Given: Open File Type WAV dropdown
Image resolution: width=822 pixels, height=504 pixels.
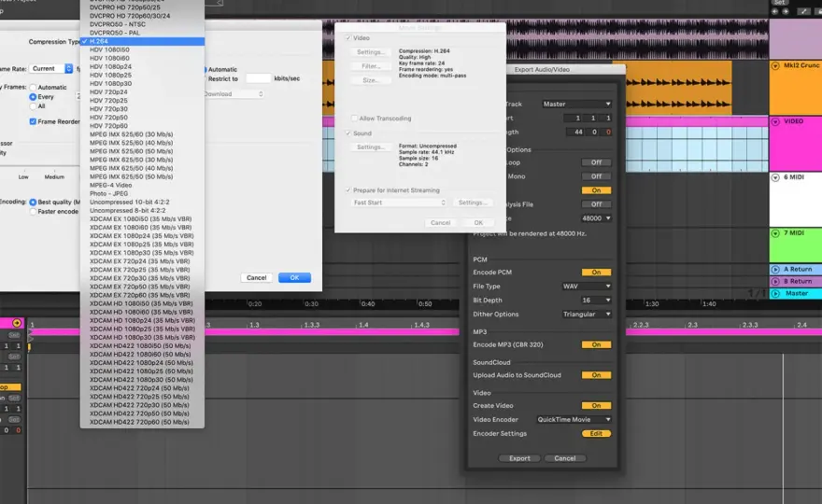Looking at the screenshot, I should 586,287.
